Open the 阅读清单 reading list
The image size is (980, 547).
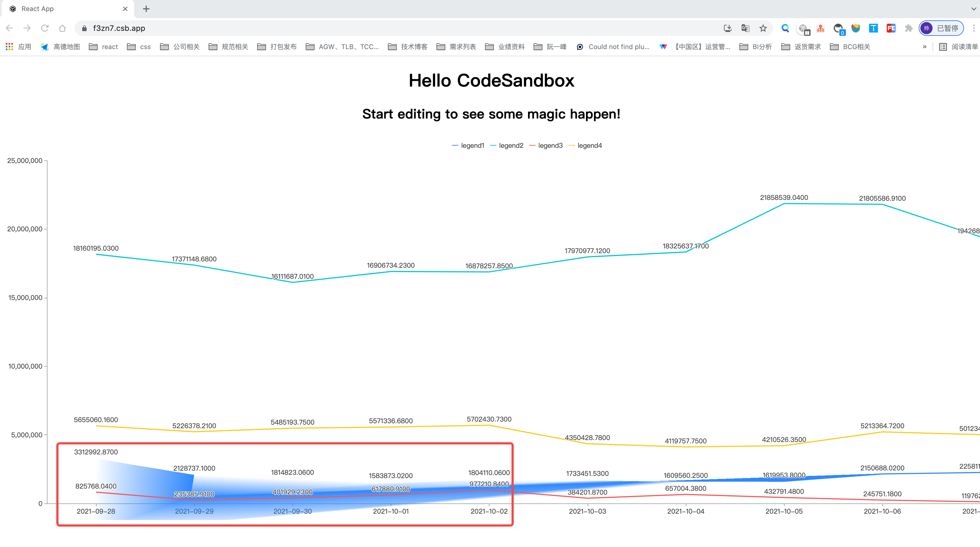[958, 47]
